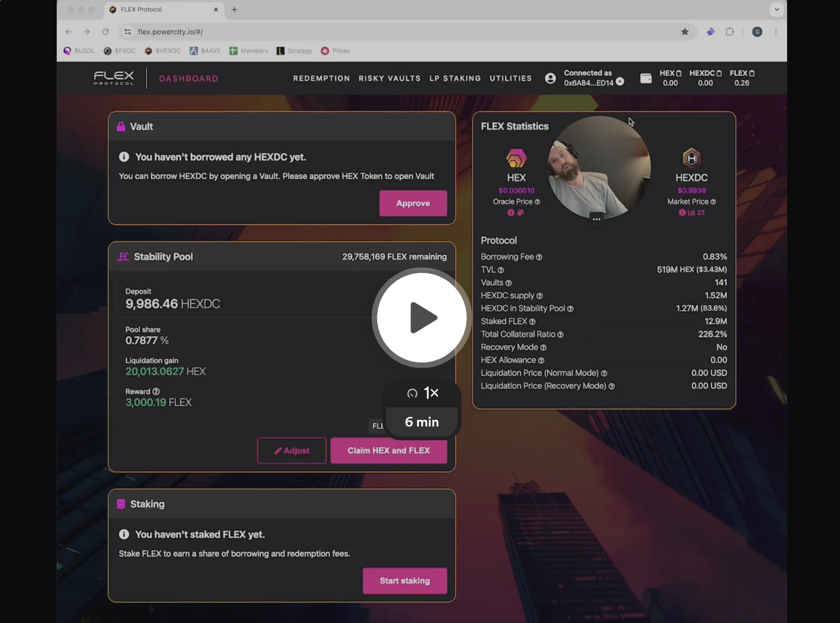Open the UTILITIES menu
Image resolution: width=840 pixels, height=623 pixels.
pyautogui.click(x=511, y=78)
